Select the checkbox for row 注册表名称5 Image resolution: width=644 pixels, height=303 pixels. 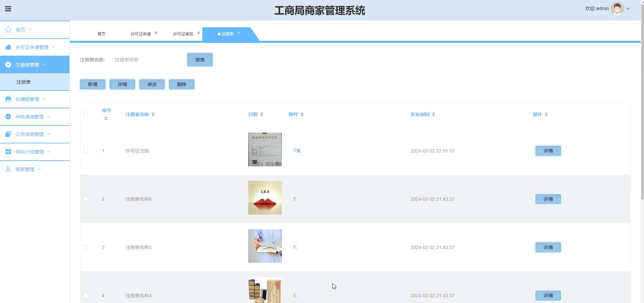[x=86, y=247]
